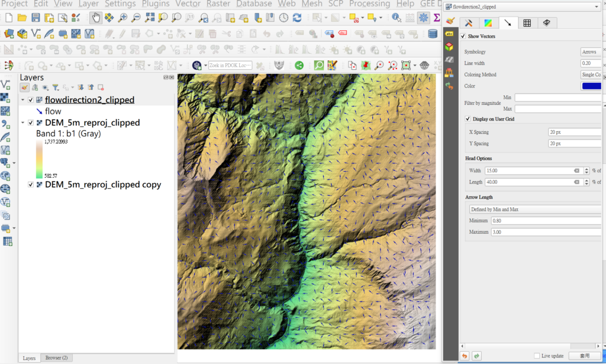This screenshot has height=364, width=606.
Task: Switch to the Browser (2) tab
Action: coord(57,357)
